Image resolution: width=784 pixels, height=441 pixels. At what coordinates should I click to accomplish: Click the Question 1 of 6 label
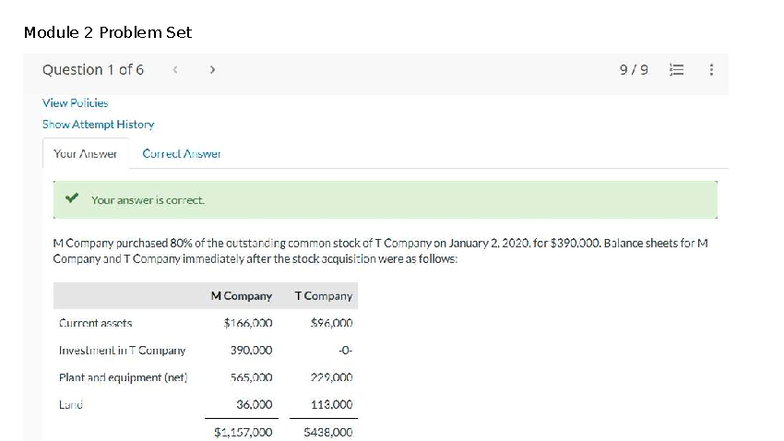click(x=93, y=70)
